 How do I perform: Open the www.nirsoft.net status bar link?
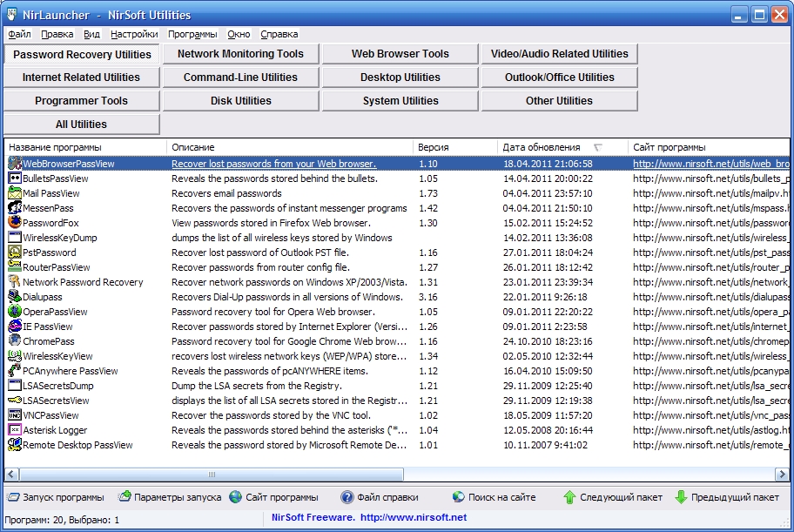(x=414, y=517)
